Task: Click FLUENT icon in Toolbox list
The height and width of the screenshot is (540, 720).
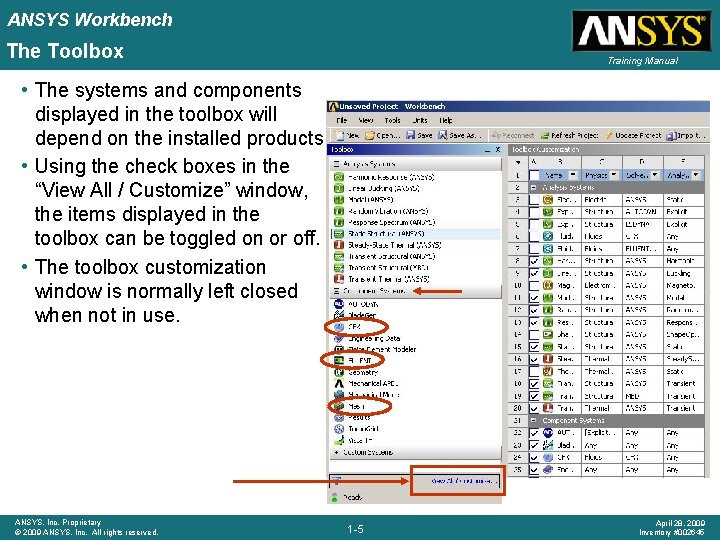Action: click(338, 360)
